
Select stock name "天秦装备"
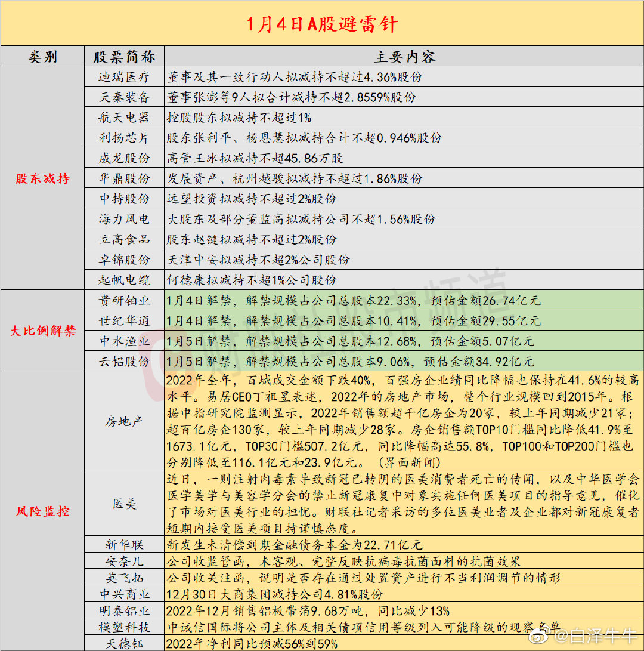(x=124, y=97)
